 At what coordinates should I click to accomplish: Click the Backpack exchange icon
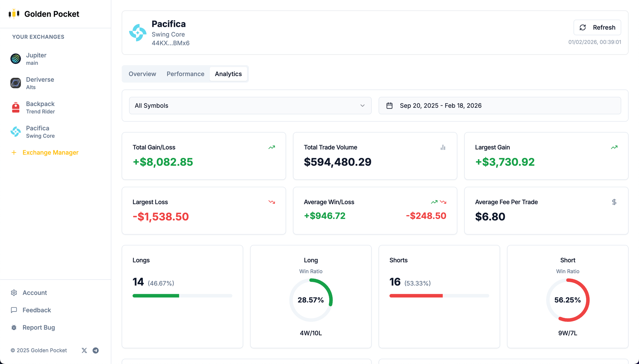[x=15, y=107]
